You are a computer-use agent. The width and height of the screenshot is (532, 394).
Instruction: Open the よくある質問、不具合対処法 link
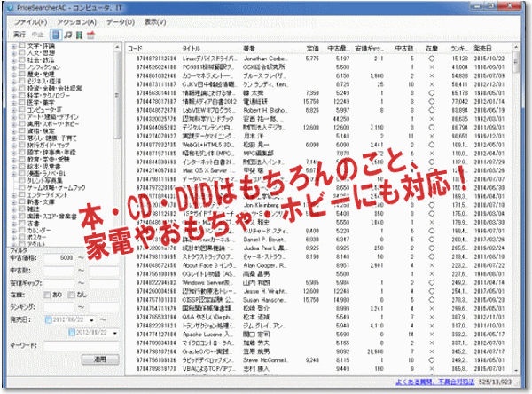point(435,382)
